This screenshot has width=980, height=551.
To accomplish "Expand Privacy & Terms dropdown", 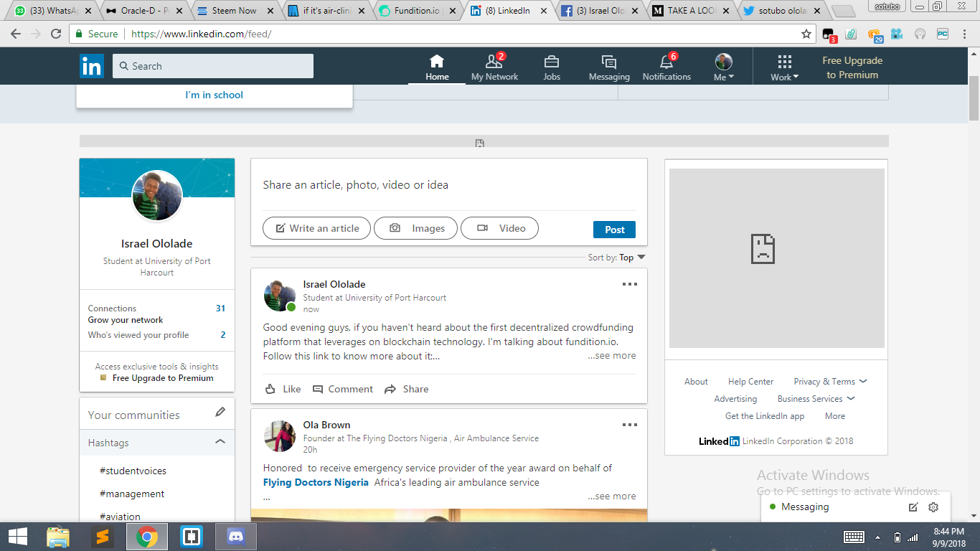I will pos(830,382).
